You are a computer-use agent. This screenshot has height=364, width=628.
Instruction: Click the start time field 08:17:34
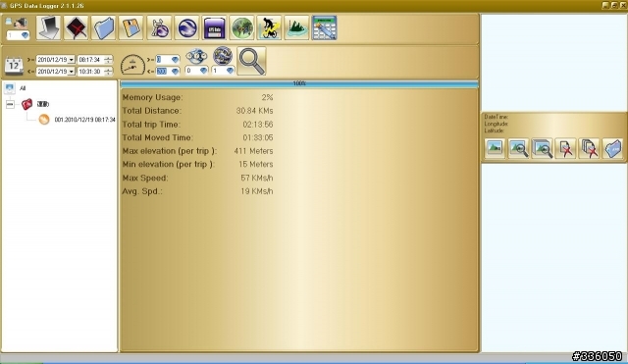(90, 60)
